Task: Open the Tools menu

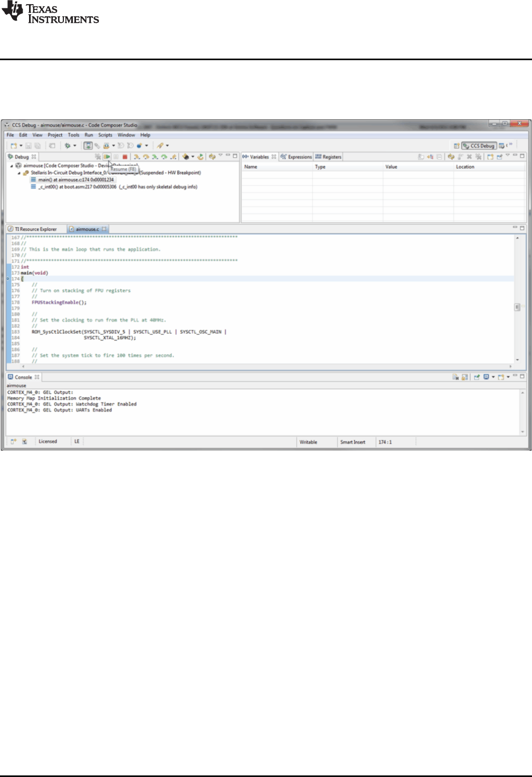Action: pos(73,135)
